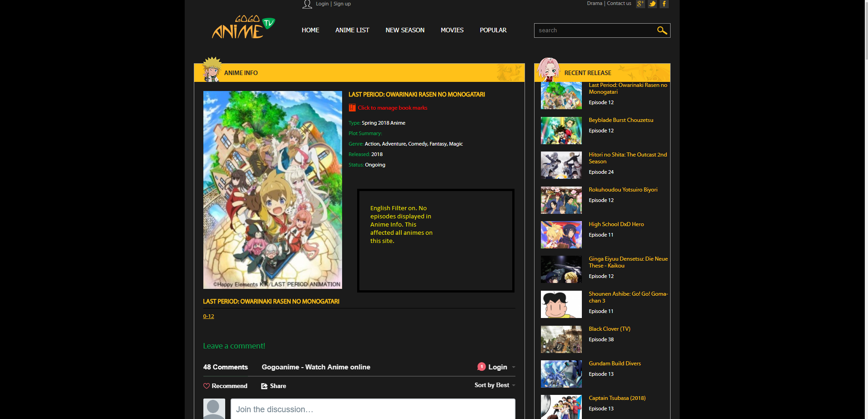Open Shounen Ashibe: Go! Go! Goma-chan 3 title
The image size is (868, 419).
coord(628,297)
